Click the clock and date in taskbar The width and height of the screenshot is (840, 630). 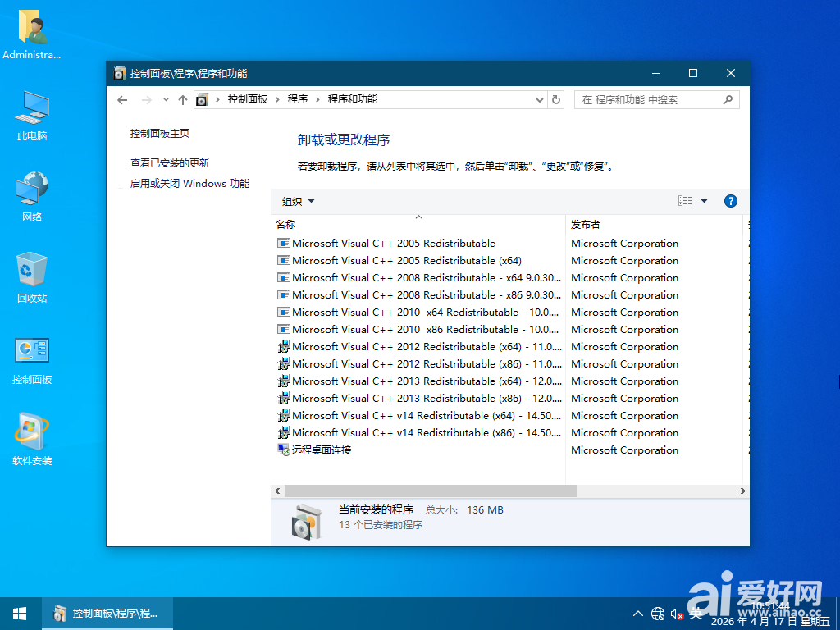(770, 614)
